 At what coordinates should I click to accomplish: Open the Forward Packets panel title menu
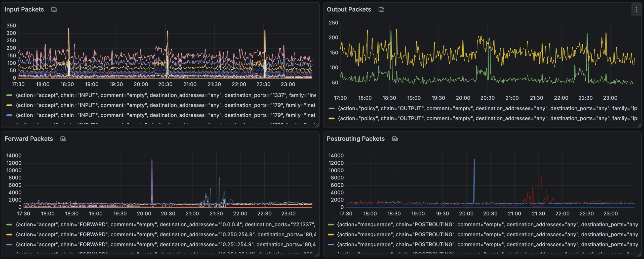[29, 139]
